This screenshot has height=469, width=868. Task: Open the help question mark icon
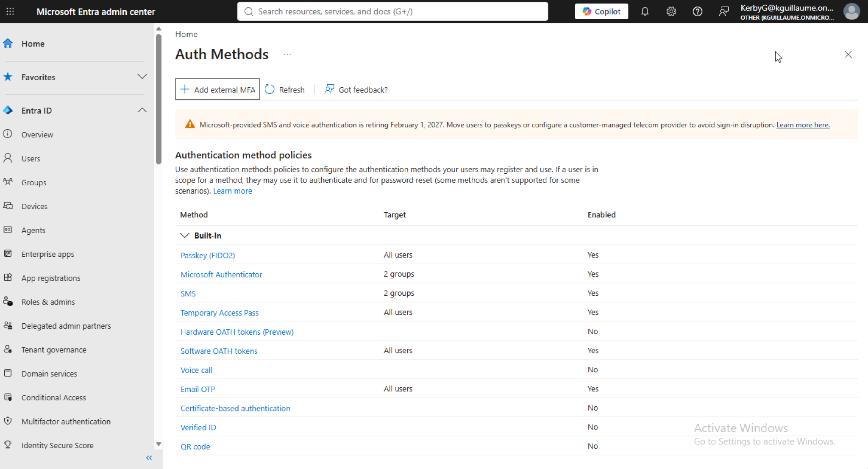697,11
